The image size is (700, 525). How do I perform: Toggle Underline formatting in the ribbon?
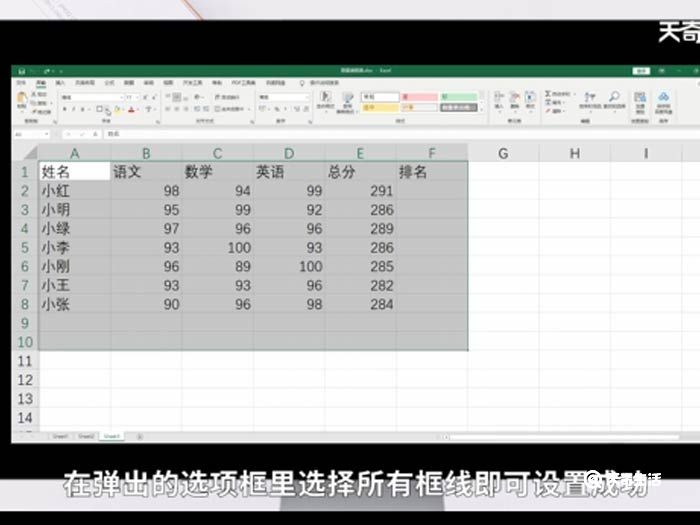[x=83, y=109]
